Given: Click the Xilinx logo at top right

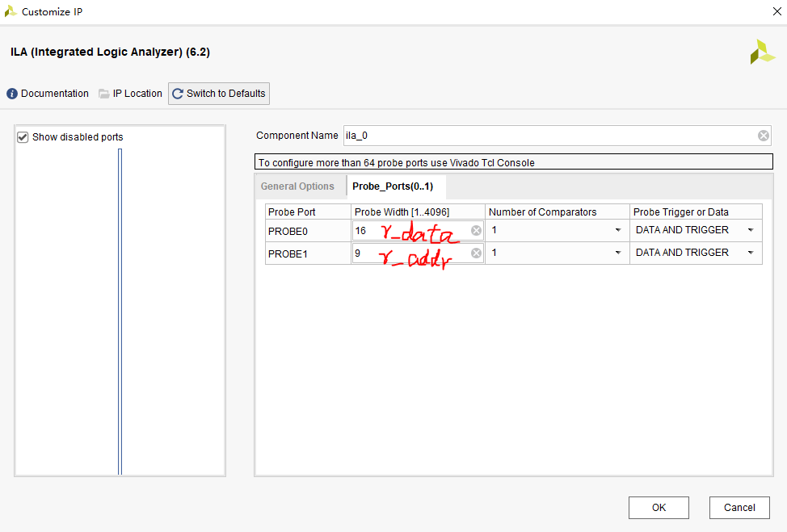Looking at the screenshot, I should [763, 52].
